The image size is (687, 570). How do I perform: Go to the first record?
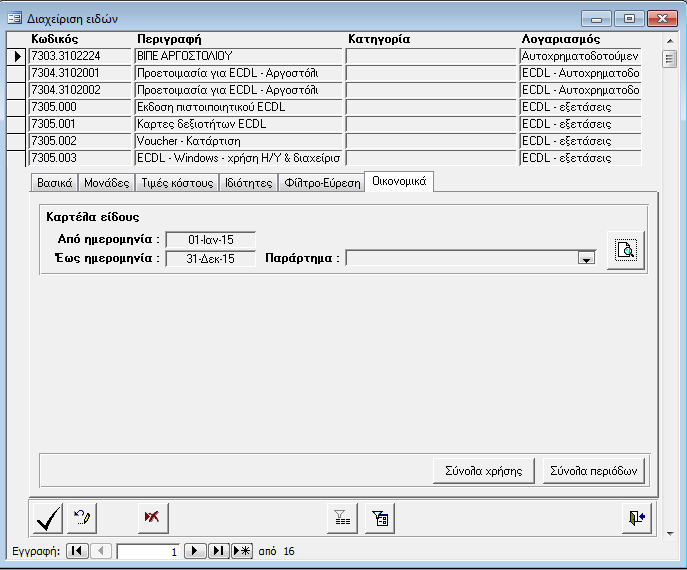click(x=77, y=551)
